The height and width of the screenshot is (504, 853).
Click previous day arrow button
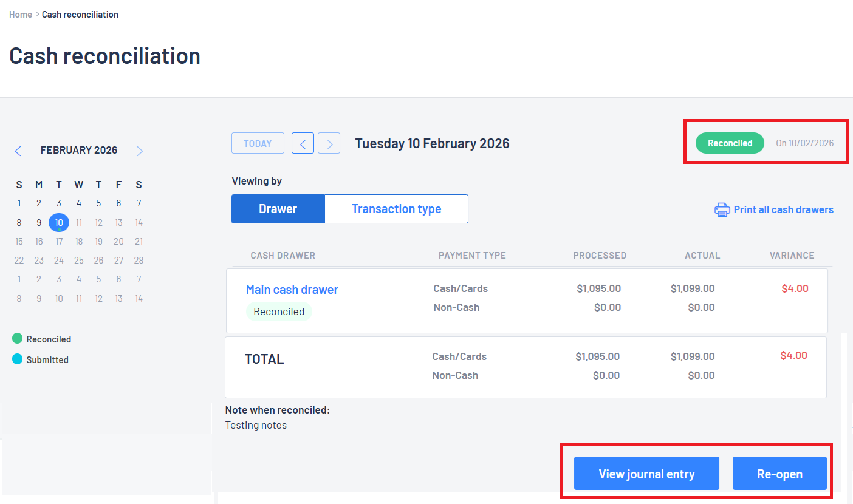coord(303,143)
